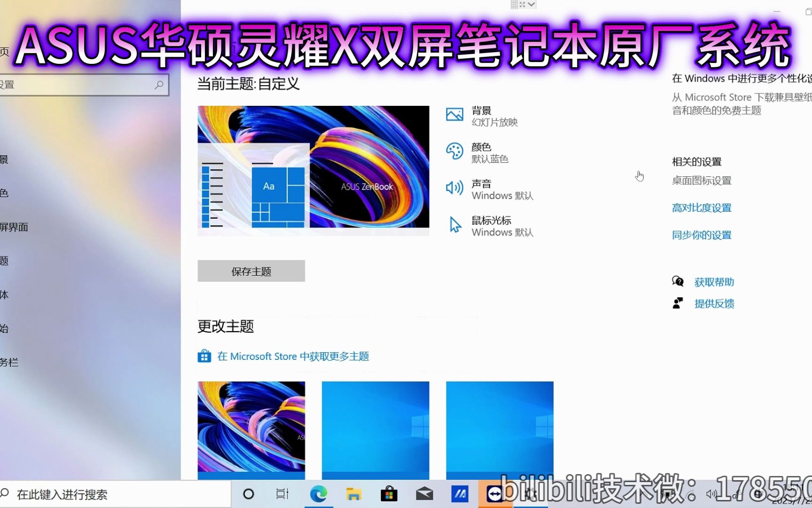
Task: Click 保存主题 button
Action: point(251,271)
